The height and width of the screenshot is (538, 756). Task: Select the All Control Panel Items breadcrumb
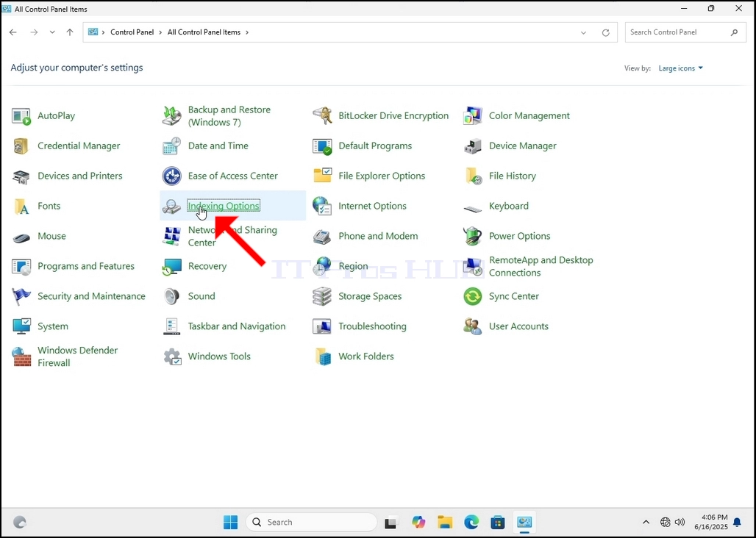click(x=204, y=32)
